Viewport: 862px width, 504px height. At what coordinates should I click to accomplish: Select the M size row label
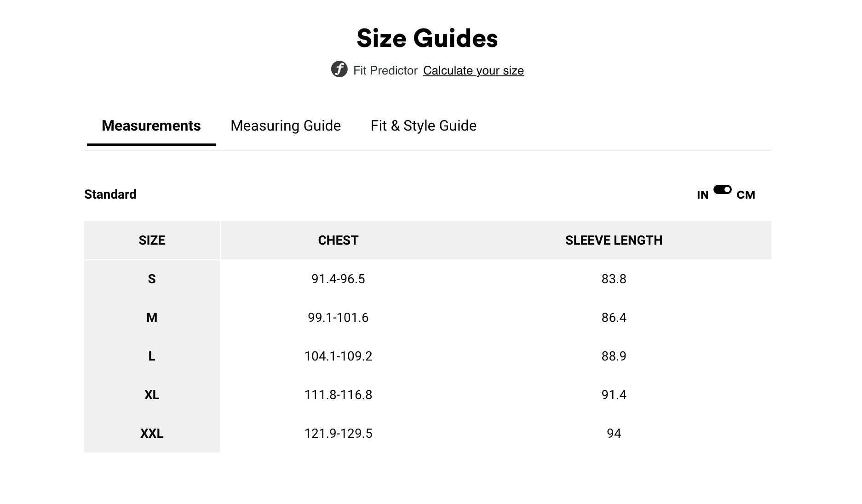pyautogui.click(x=152, y=317)
